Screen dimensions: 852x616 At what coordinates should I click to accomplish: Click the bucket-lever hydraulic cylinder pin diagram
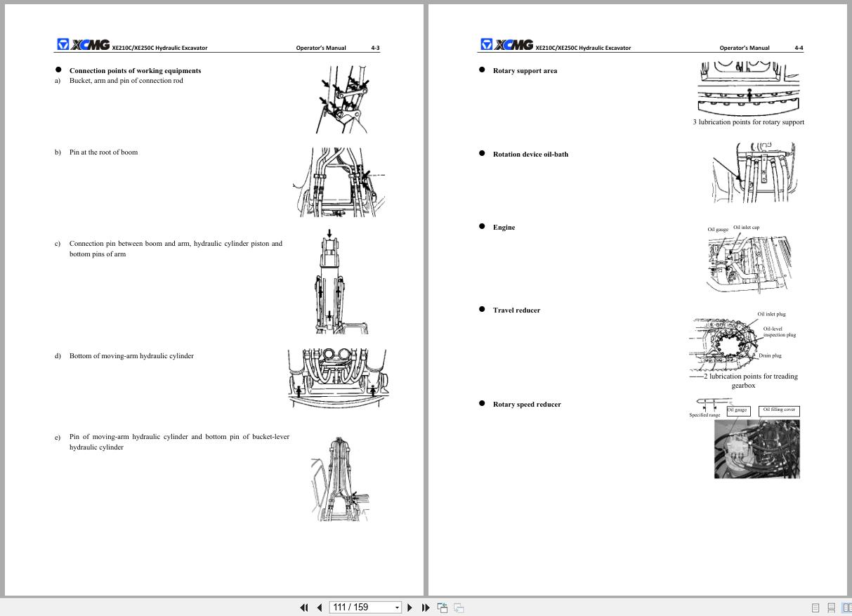click(341, 479)
